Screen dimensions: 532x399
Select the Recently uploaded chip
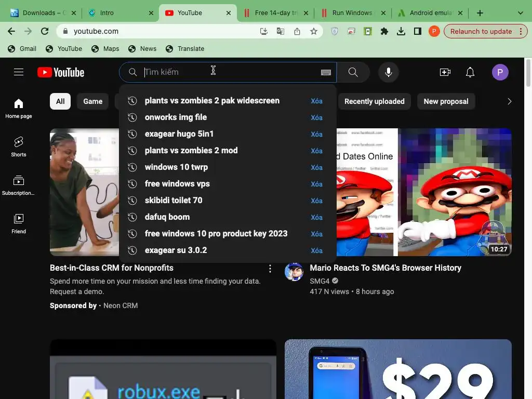(374, 101)
